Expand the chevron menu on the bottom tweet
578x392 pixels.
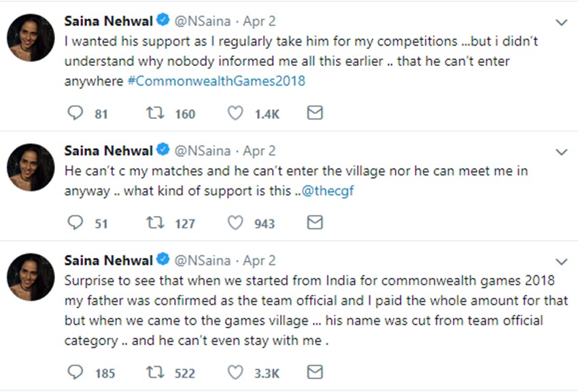[561, 262]
